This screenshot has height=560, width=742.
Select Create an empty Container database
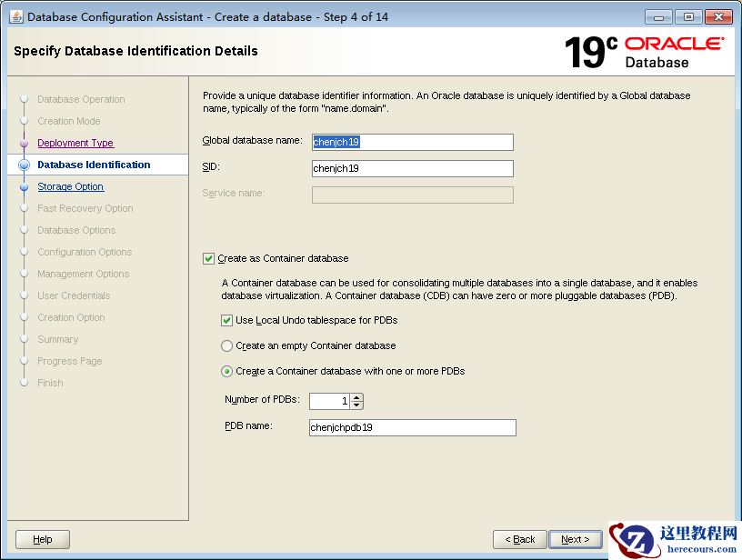226,345
